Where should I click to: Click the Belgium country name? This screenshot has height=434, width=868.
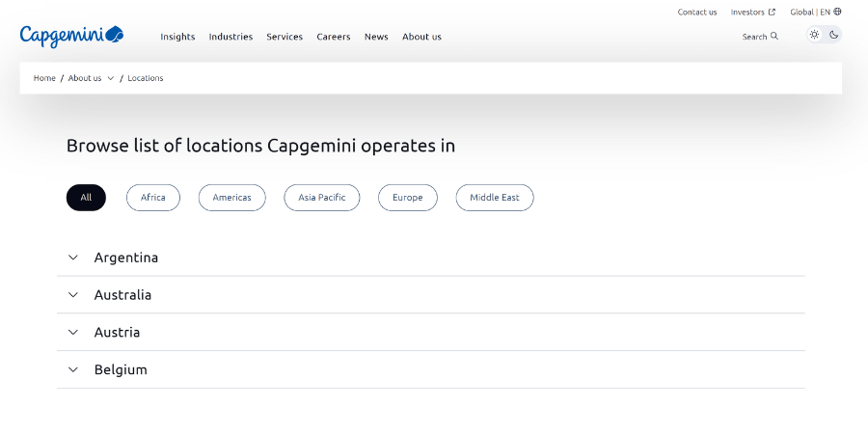tap(121, 369)
